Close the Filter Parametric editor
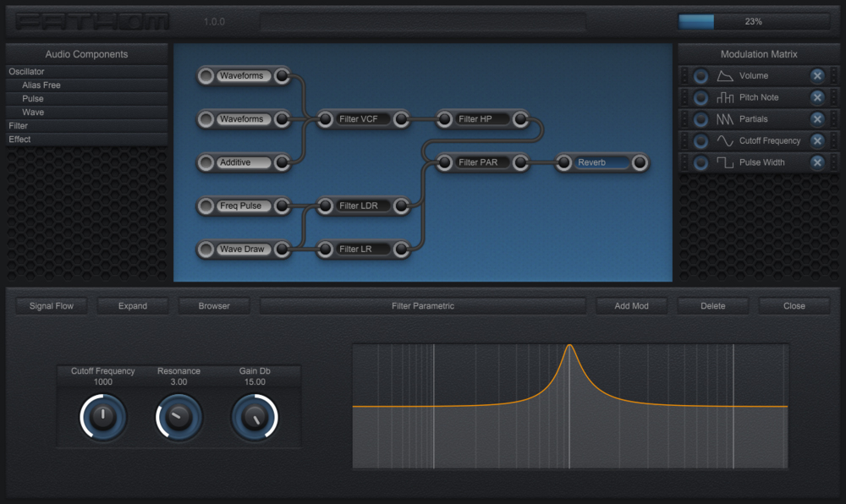This screenshot has width=846, height=504. 794,305
